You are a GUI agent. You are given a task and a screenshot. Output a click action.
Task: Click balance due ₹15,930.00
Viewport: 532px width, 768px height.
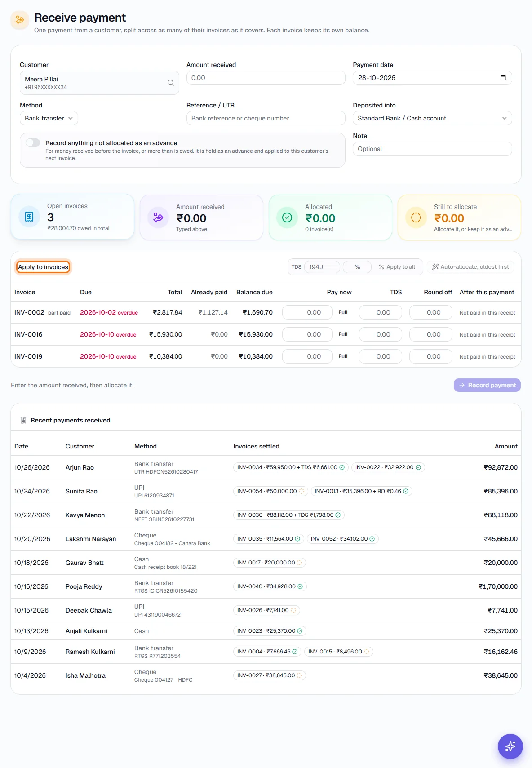point(256,334)
